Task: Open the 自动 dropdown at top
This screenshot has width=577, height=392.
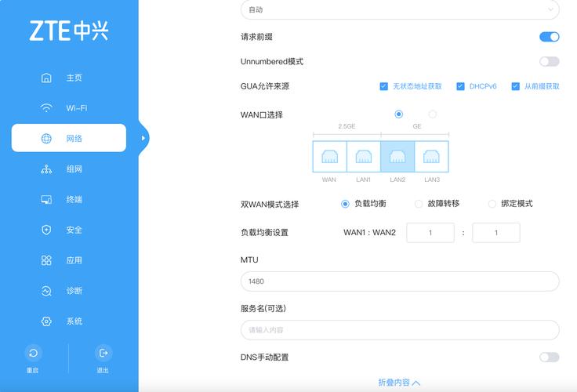Action: click(400, 9)
